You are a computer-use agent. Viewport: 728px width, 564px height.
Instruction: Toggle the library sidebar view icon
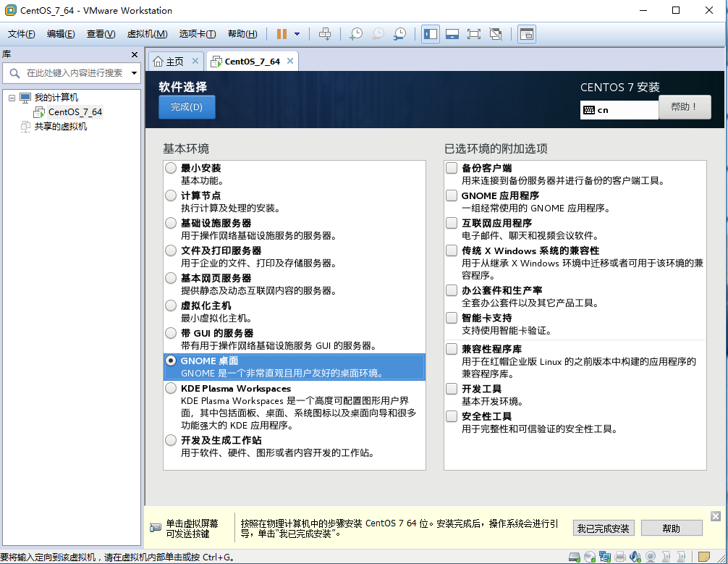[431, 34]
